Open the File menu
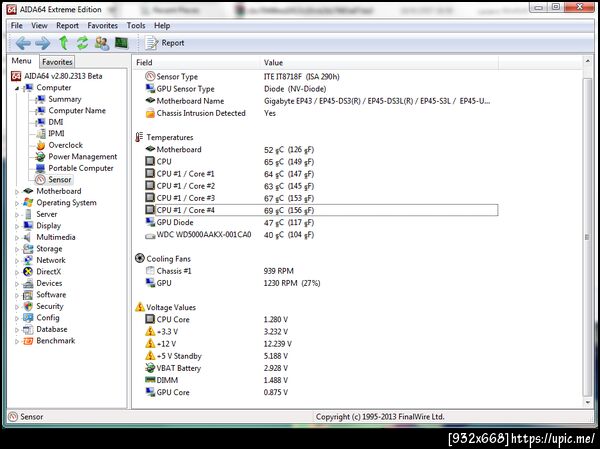 (16, 26)
